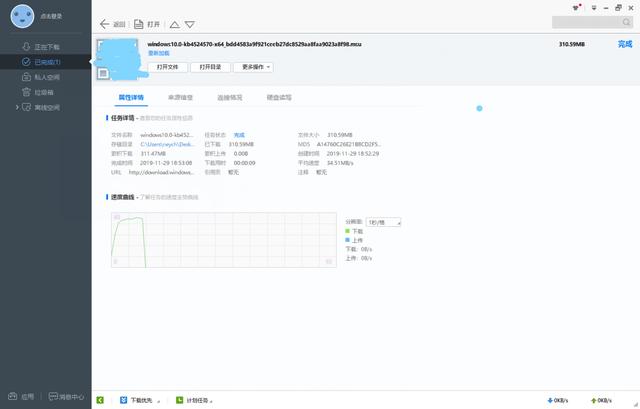640x409 pixels.
Task: Open the main menu dropdown in title bar
Action: (594, 8)
